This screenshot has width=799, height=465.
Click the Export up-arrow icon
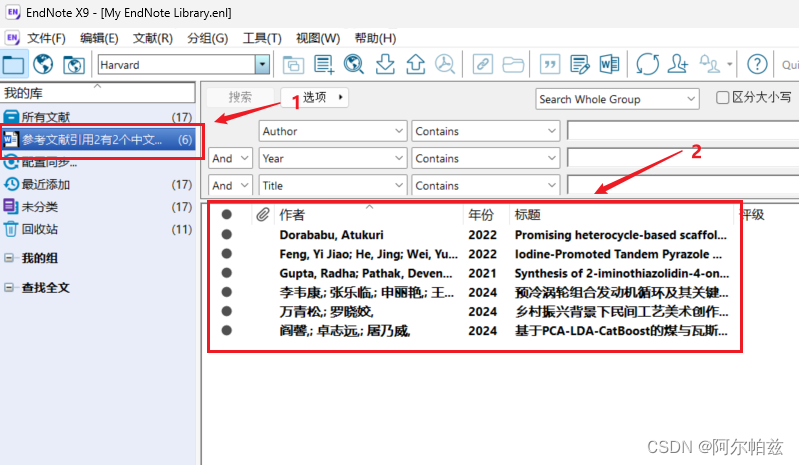click(x=415, y=65)
